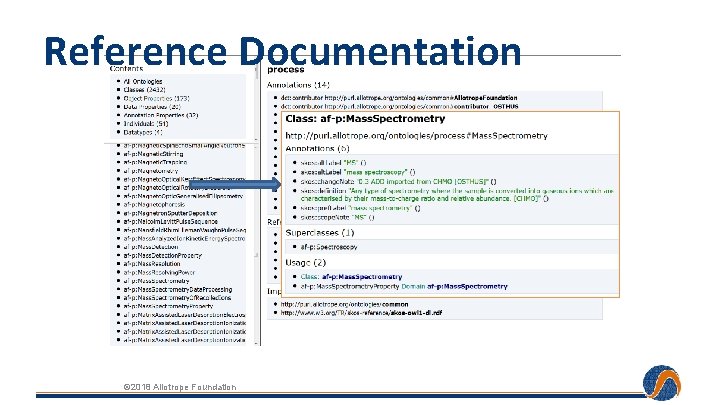
Task: Select af-p:MassDetectionProperty in the class list
Action: (x=163, y=255)
